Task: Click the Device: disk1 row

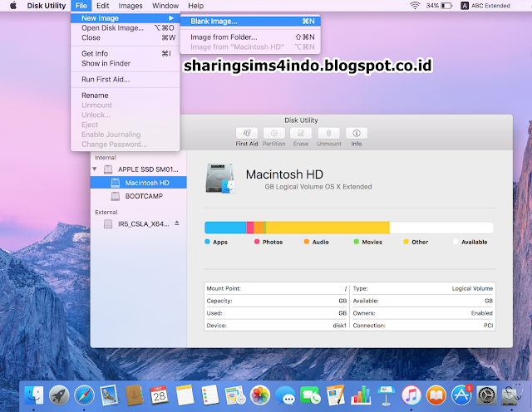Action: pos(277,325)
